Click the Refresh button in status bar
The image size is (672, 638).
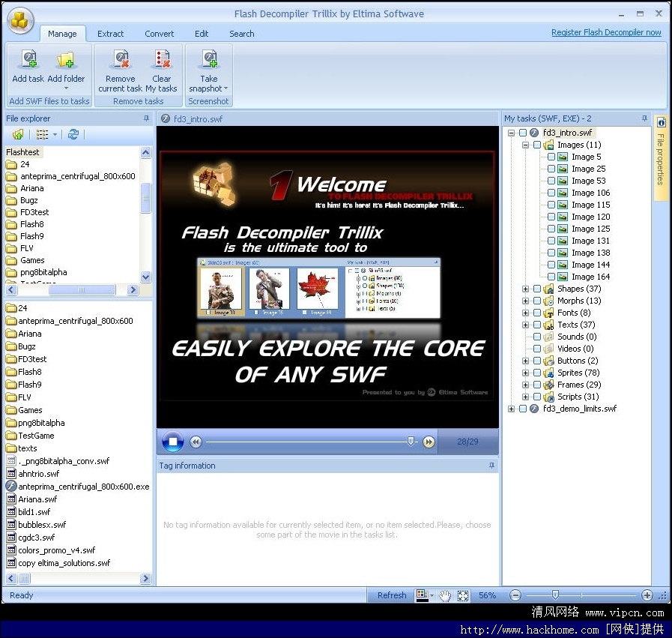(x=392, y=595)
